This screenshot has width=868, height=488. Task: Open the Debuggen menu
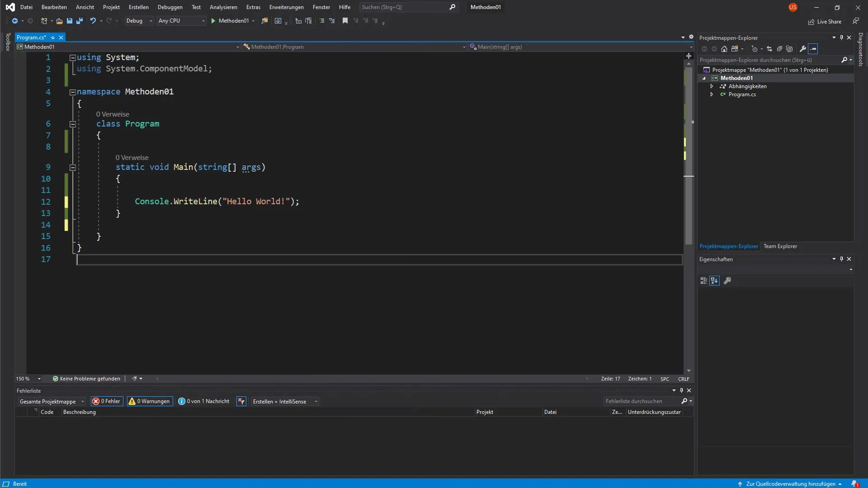(x=170, y=7)
